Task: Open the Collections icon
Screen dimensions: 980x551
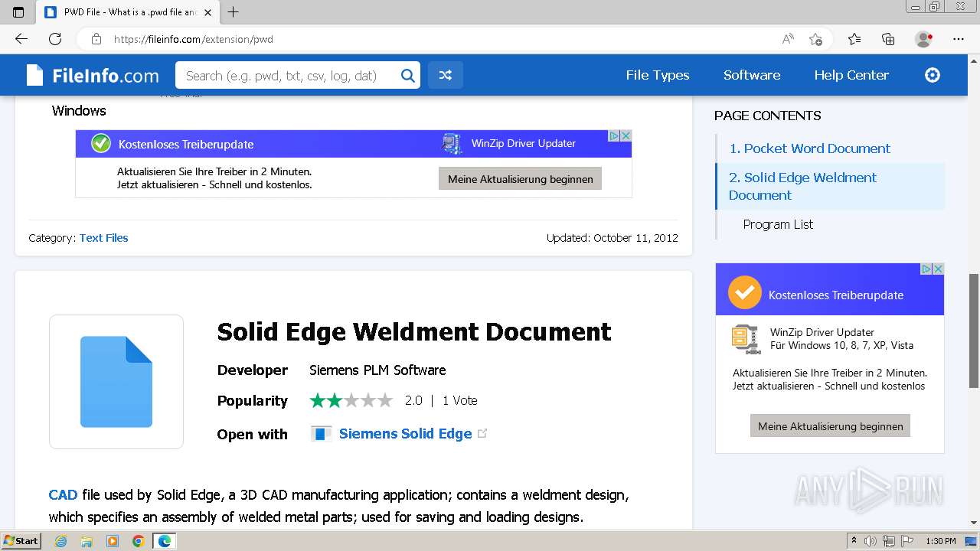Action: [888, 39]
